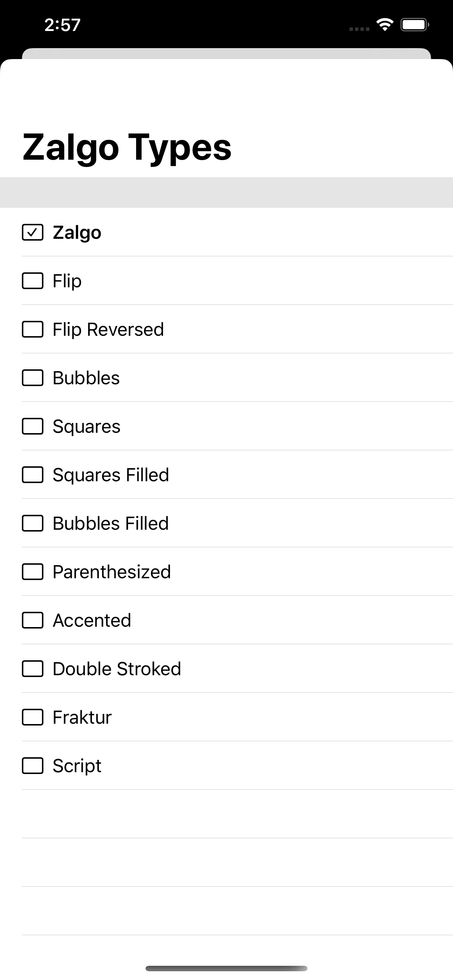This screenshot has height=980, width=453.
Task: Uncheck the Zalgo checkbox
Action: click(x=32, y=233)
